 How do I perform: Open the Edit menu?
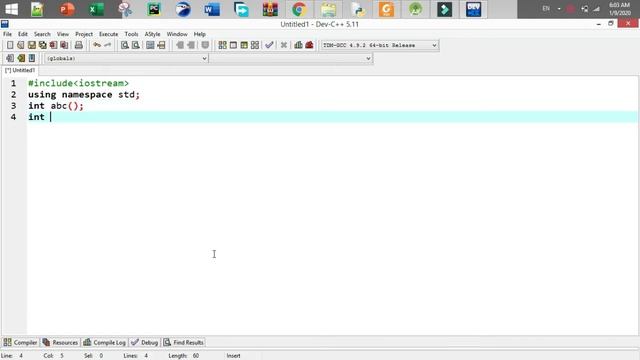[x=23, y=34]
